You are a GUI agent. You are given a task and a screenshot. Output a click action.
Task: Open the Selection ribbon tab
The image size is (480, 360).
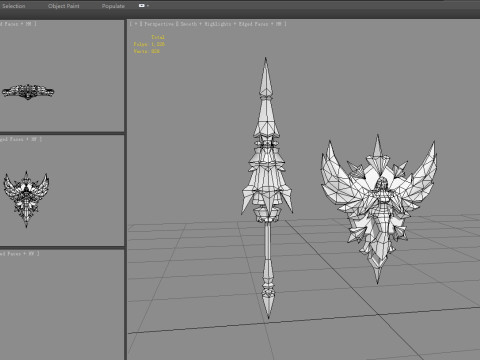(x=13, y=6)
